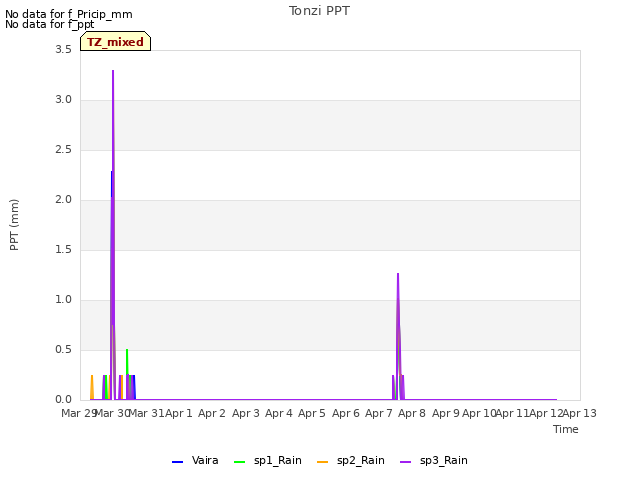Click the Apr 2 x-axis tick label
Viewport: 640px width, 480px height.
pyautogui.click(x=212, y=413)
